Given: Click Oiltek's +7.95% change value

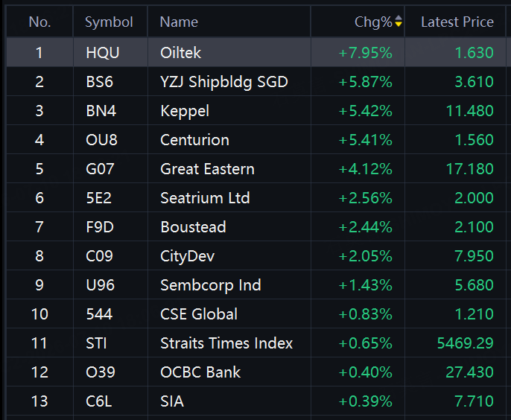Looking at the screenshot, I should coord(365,53).
